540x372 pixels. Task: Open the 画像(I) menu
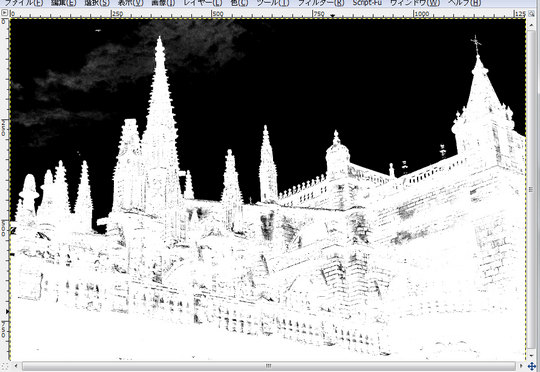point(163,3)
